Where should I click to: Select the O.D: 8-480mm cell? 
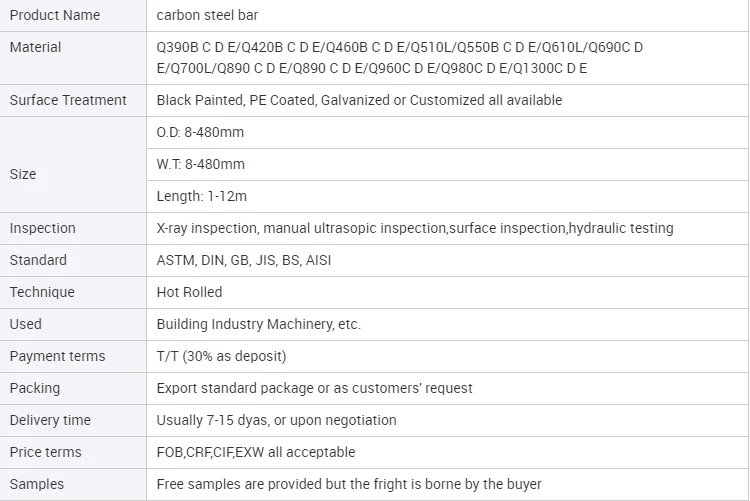point(200,132)
